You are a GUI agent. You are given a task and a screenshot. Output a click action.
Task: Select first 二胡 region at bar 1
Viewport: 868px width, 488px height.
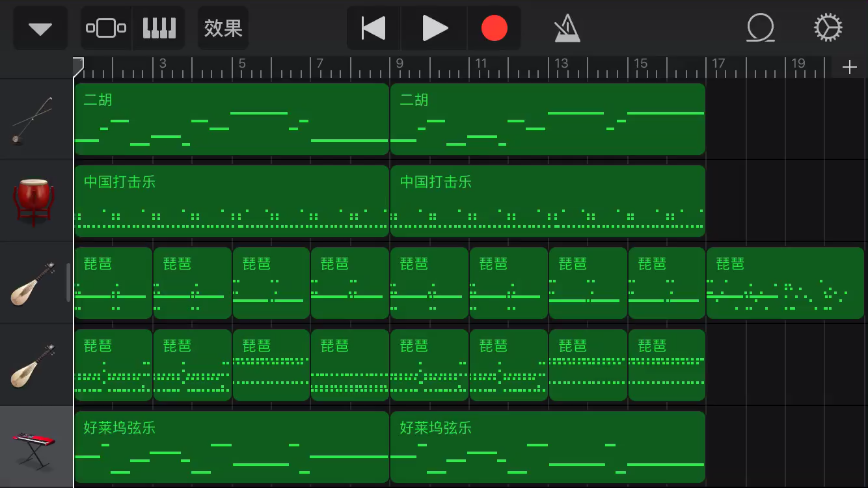(x=232, y=119)
